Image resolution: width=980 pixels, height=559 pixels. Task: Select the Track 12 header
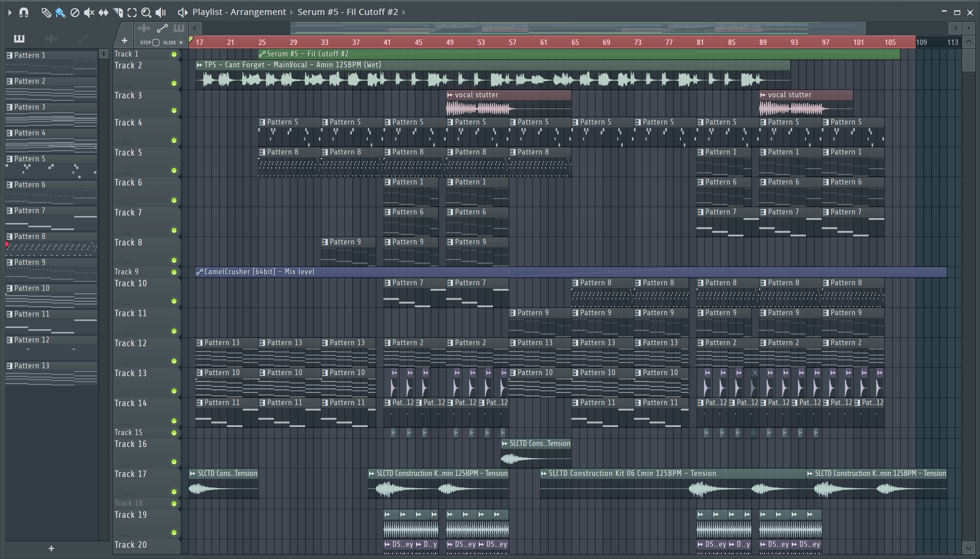(x=147, y=352)
